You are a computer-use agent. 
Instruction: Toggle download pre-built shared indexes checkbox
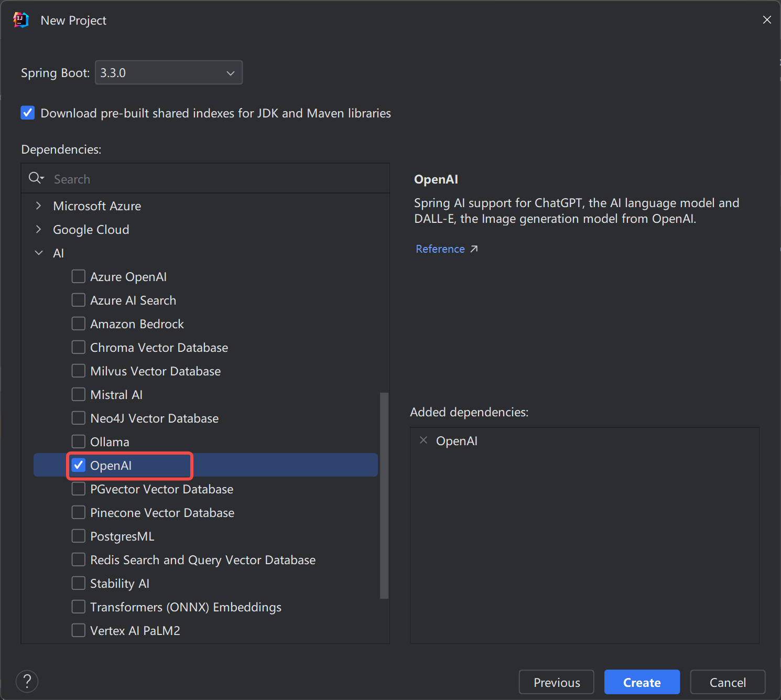(28, 113)
